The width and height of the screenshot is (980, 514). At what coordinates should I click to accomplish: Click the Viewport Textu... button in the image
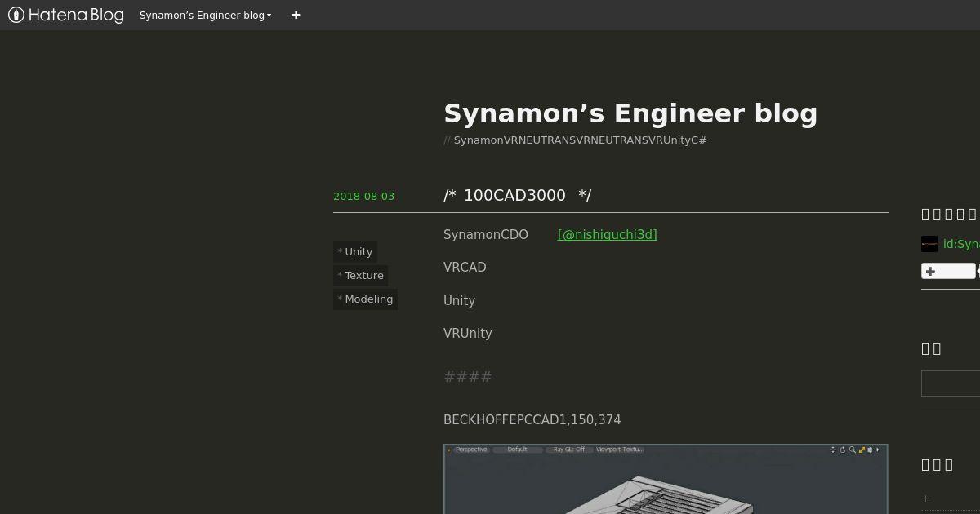(620, 450)
